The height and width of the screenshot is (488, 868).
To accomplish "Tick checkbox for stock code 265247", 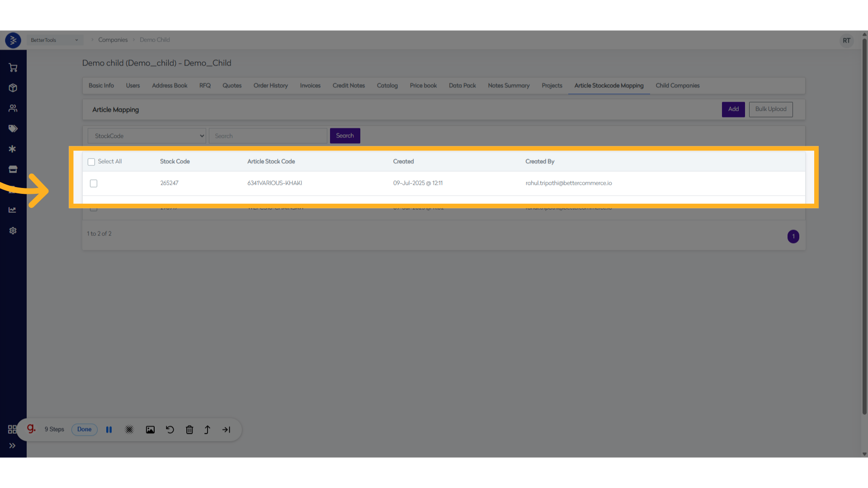I will (x=94, y=183).
